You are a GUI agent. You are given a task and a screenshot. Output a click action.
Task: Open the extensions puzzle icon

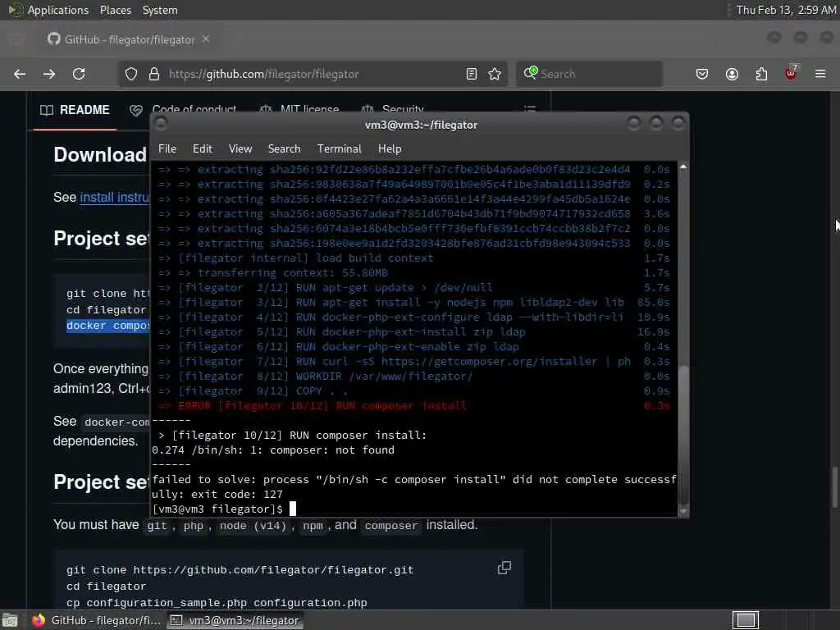tap(761, 74)
